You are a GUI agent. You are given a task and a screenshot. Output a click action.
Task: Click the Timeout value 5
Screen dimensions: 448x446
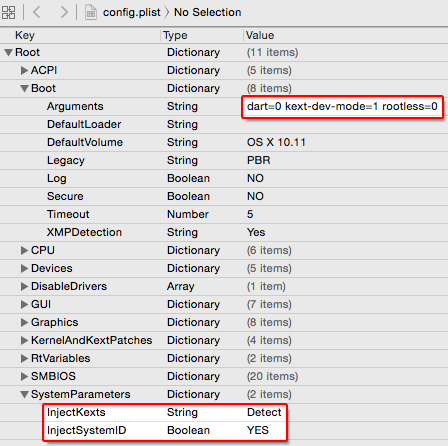click(250, 214)
